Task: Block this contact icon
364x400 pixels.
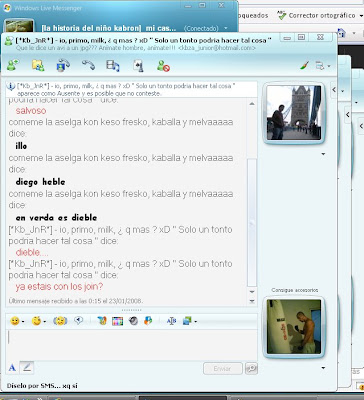Action: click(x=163, y=65)
